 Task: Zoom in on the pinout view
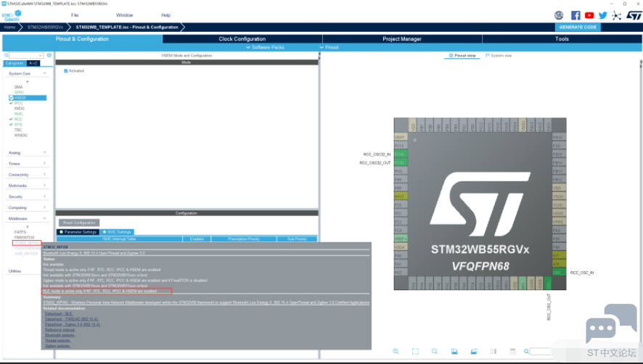[x=396, y=351]
